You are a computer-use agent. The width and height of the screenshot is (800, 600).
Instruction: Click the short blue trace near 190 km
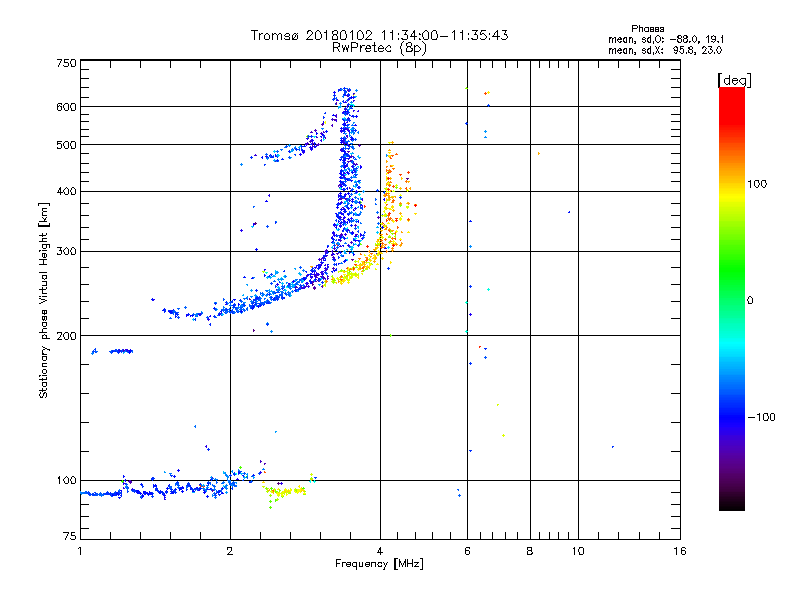[121, 351]
